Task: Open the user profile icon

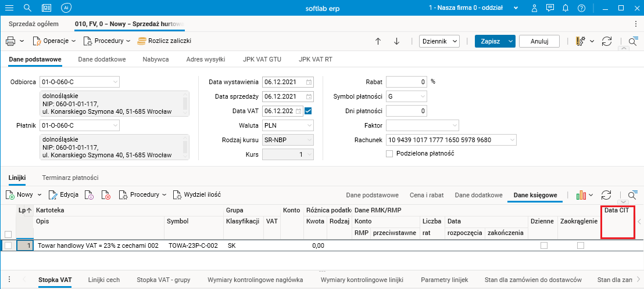Action: click(x=534, y=8)
